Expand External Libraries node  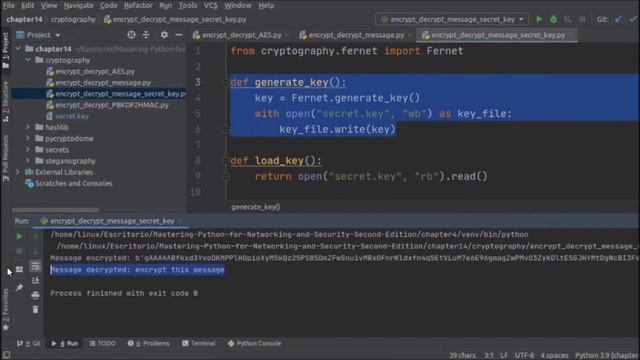[18, 172]
